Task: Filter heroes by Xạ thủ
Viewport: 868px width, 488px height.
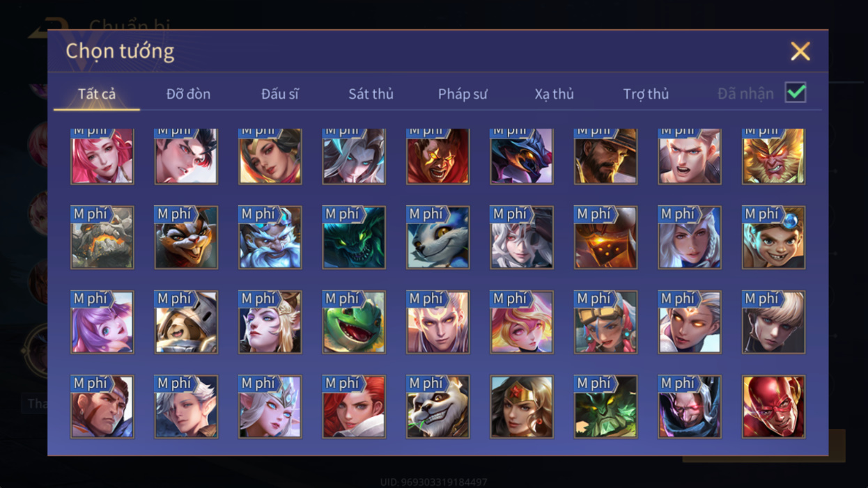Action: 554,94
